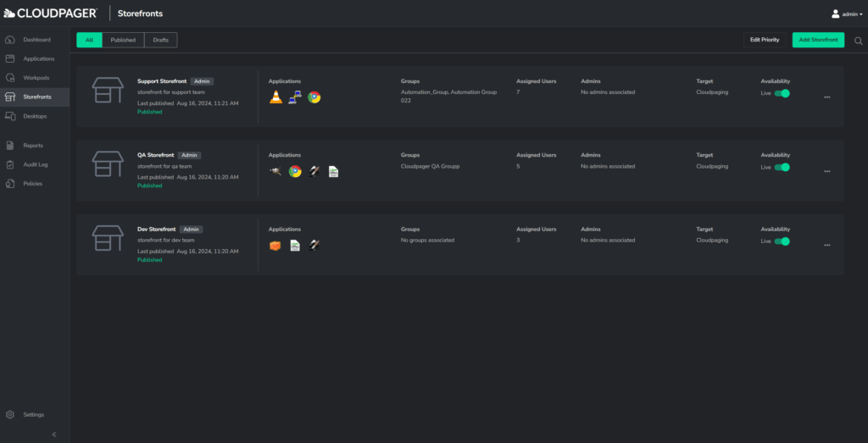Click the Policies icon in sidebar
Viewport: 868px width, 443px height.
coord(9,184)
